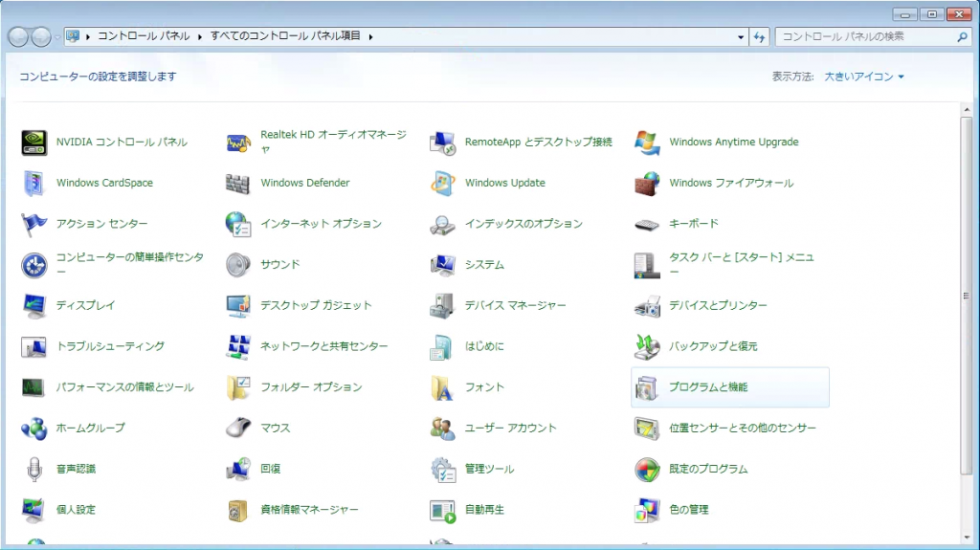The width and height of the screenshot is (980, 550).
Task: Click the RemoteApp とデスクトップ接続 icon
Action: (x=442, y=143)
